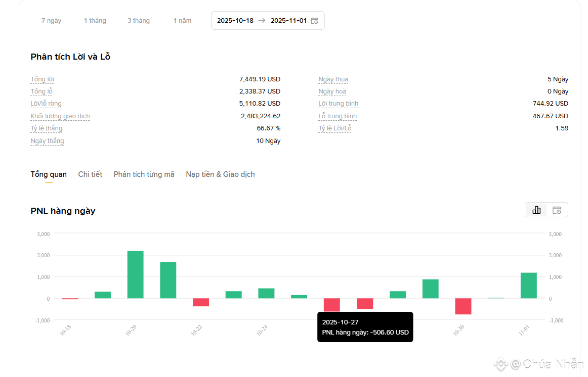Screen dimensions: 588x377
Task: Click the tallest green bar at 10-20
Action: tap(136, 274)
